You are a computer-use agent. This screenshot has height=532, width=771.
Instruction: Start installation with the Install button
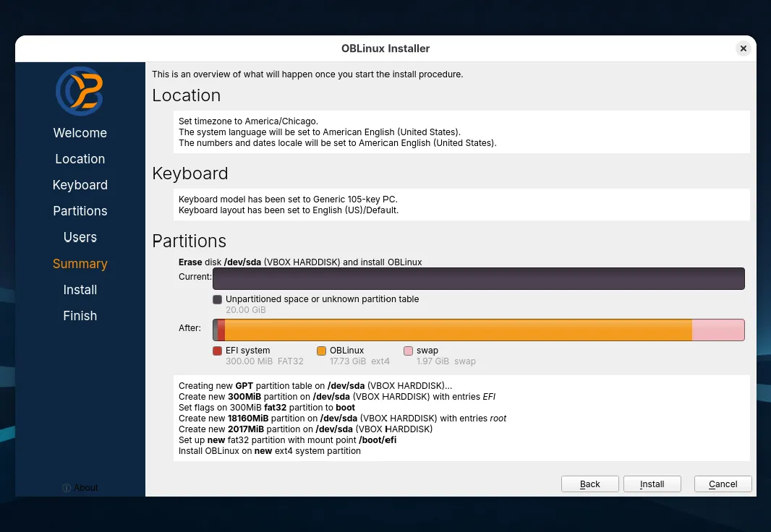[652, 484]
